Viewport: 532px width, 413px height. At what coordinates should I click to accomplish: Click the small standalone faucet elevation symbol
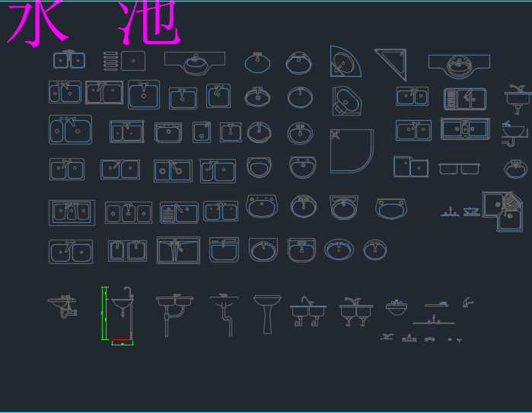[468, 302]
